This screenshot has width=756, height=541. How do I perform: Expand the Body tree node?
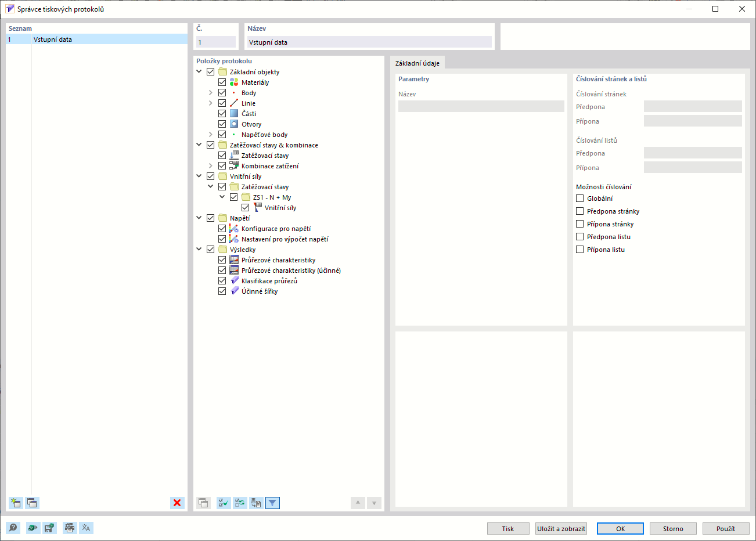pos(211,93)
